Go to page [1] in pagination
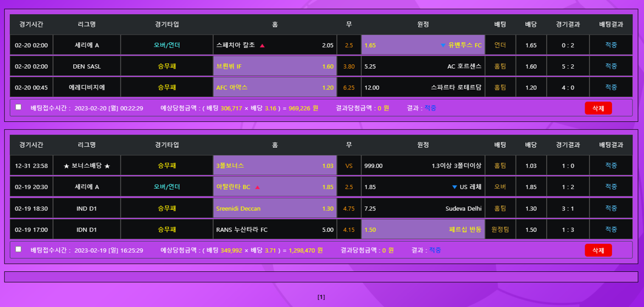The height and width of the screenshot is (307, 644). (x=321, y=297)
